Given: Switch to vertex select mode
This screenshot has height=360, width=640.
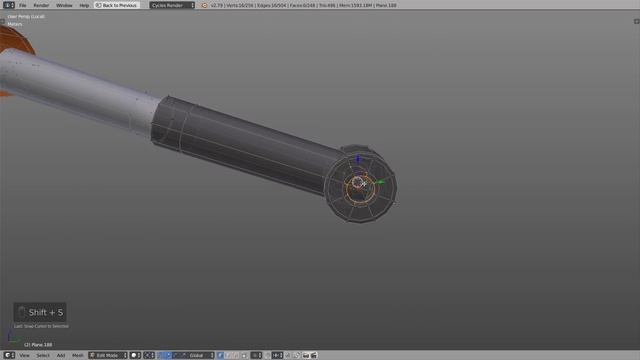Looking at the screenshot, I should point(220,356).
